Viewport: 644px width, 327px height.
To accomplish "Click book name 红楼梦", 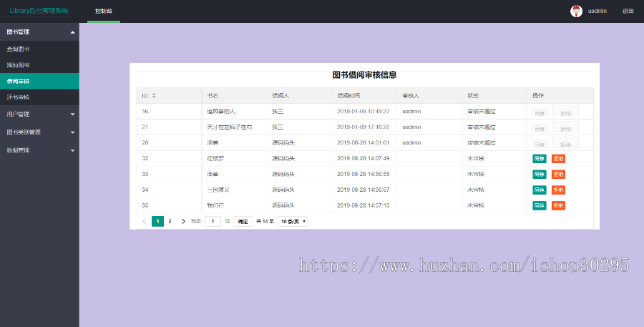I will pos(215,158).
